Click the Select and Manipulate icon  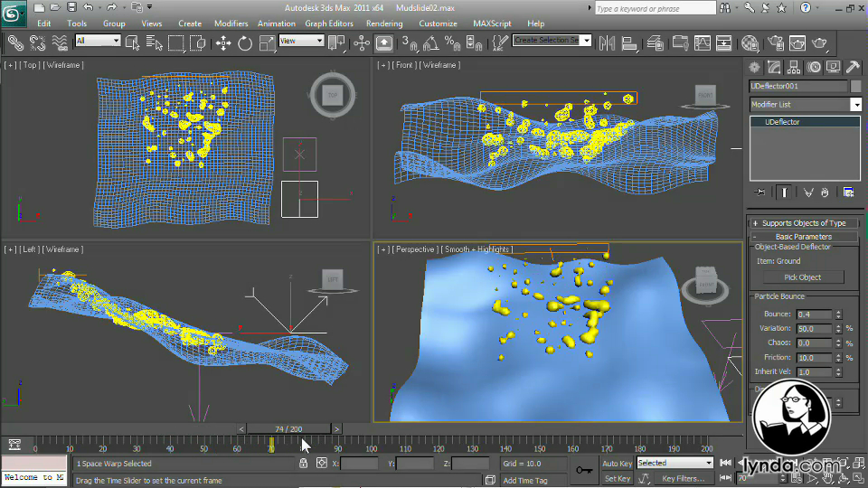[x=362, y=42]
